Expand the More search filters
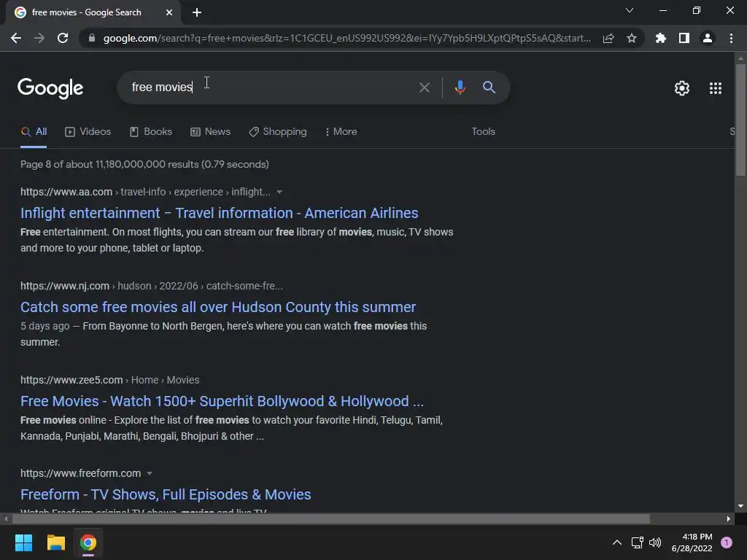 click(341, 132)
